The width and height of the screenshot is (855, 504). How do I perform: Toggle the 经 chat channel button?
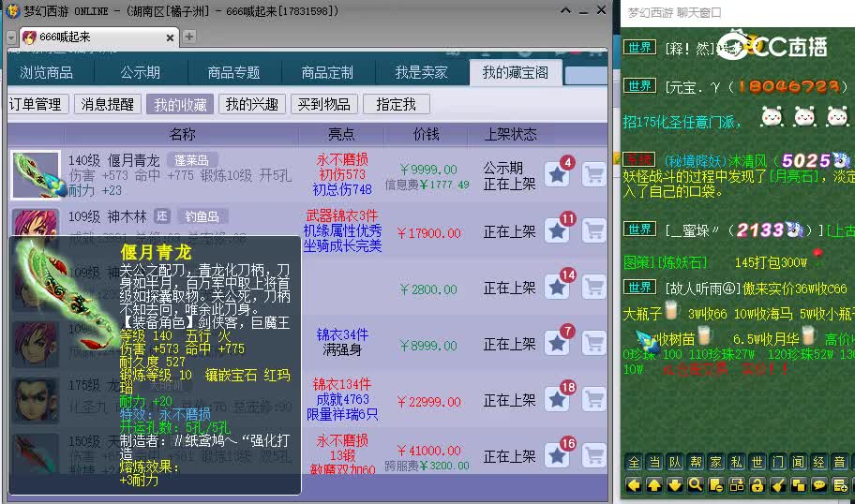click(x=819, y=463)
